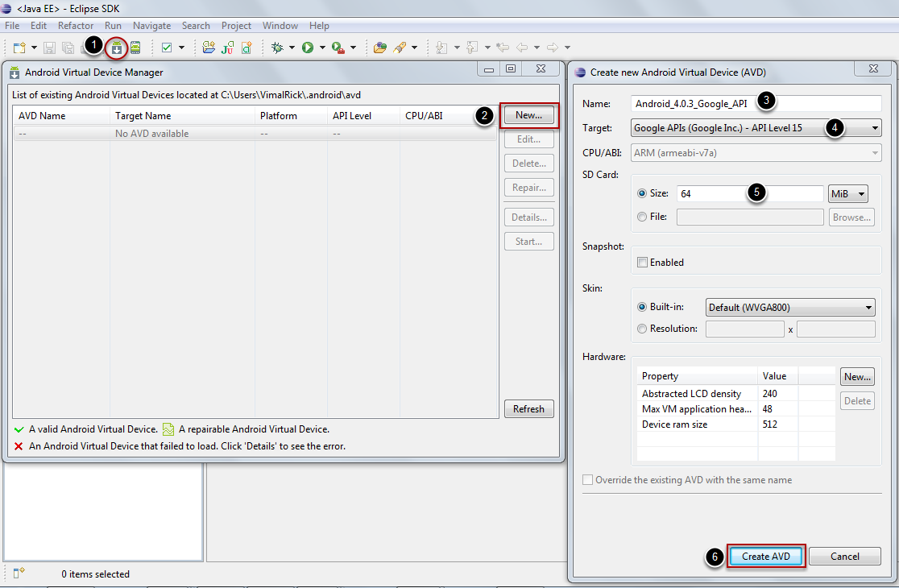Select the Built-in skin radio button
899x588 pixels.
tap(642, 307)
